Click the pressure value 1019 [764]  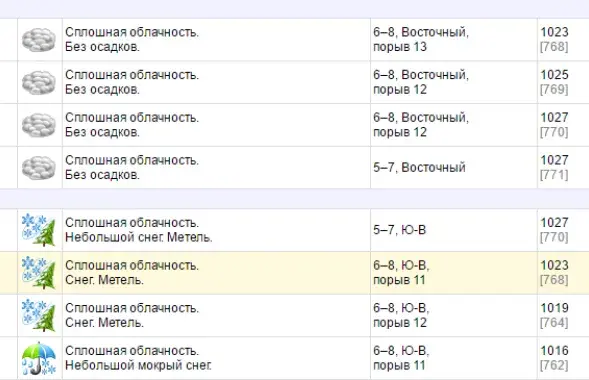pos(554,315)
